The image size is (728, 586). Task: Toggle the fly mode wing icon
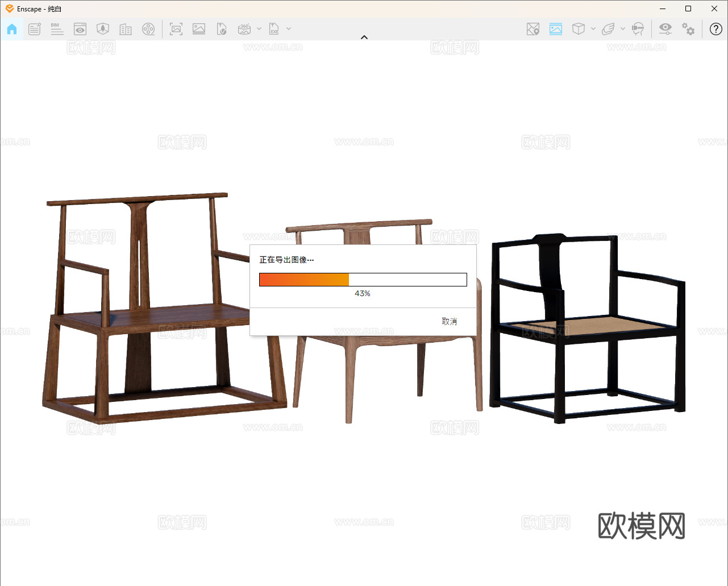(x=608, y=29)
